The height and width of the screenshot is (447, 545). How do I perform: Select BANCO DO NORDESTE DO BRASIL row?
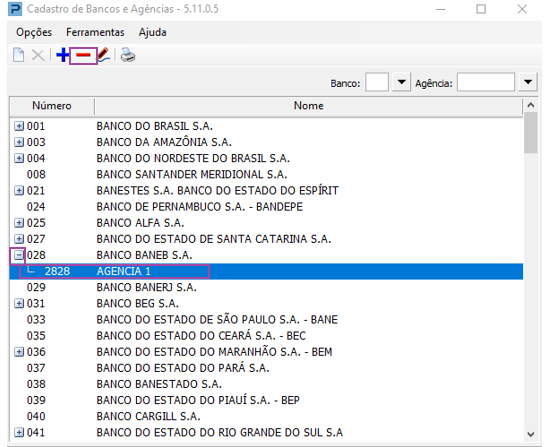[266, 159]
